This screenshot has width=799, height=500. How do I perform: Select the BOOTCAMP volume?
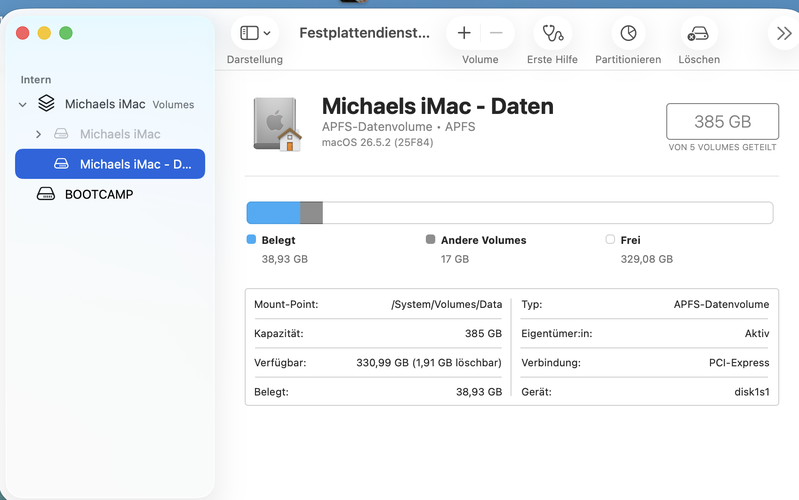pos(110,194)
